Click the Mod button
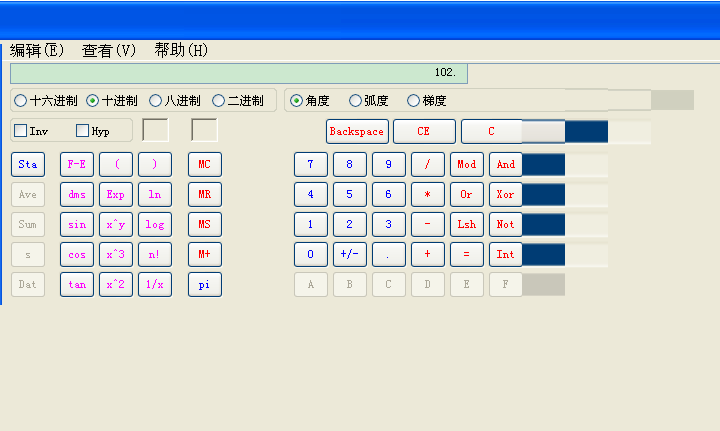The width and height of the screenshot is (720, 431). click(467, 164)
